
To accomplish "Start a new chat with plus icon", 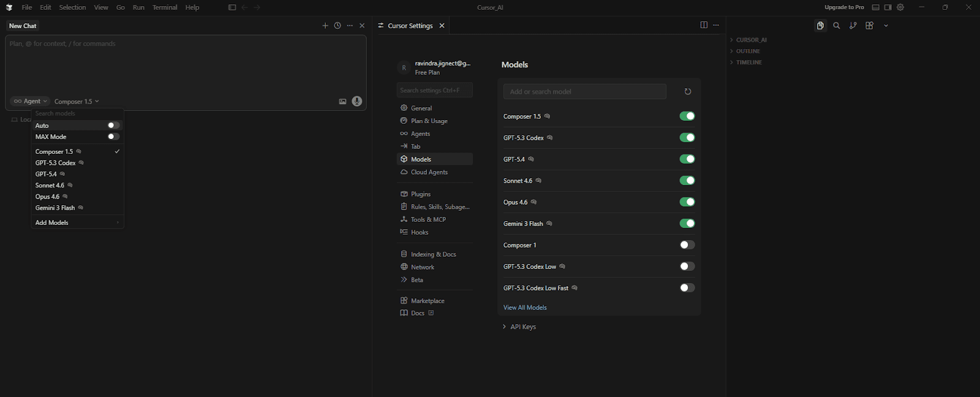I will 325,26.
